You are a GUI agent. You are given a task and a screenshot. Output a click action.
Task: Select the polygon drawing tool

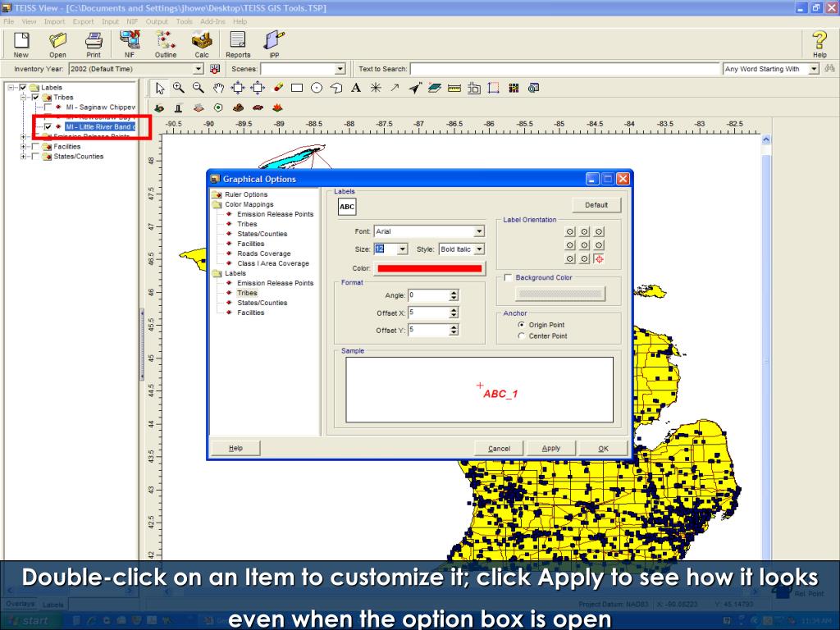[x=336, y=89]
